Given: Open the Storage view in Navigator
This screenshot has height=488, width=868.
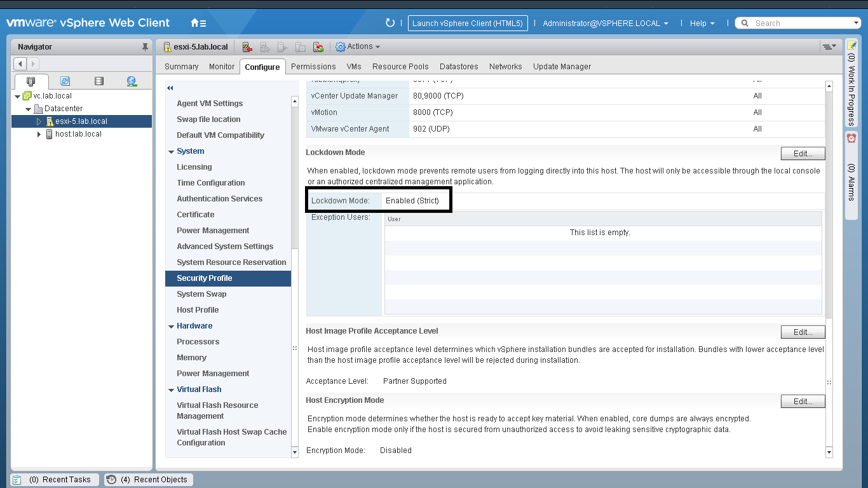Looking at the screenshot, I should pyautogui.click(x=98, y=81).
